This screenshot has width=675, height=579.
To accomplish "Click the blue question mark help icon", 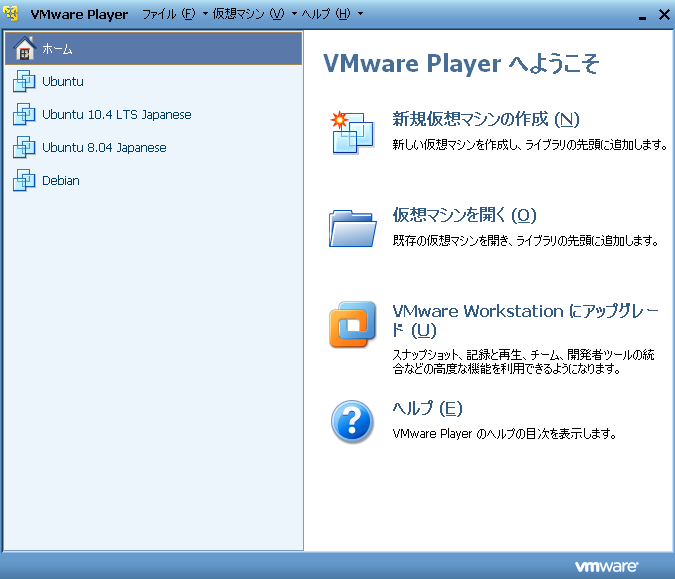I will [352, 421].
